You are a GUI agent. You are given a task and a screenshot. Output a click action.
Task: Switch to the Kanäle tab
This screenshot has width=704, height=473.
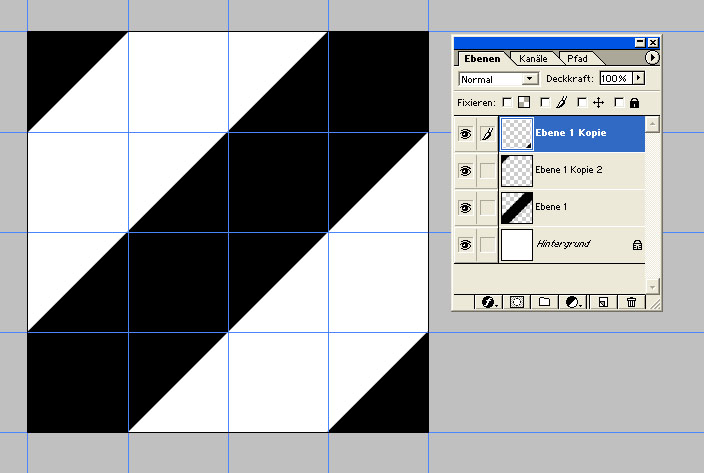533,59
